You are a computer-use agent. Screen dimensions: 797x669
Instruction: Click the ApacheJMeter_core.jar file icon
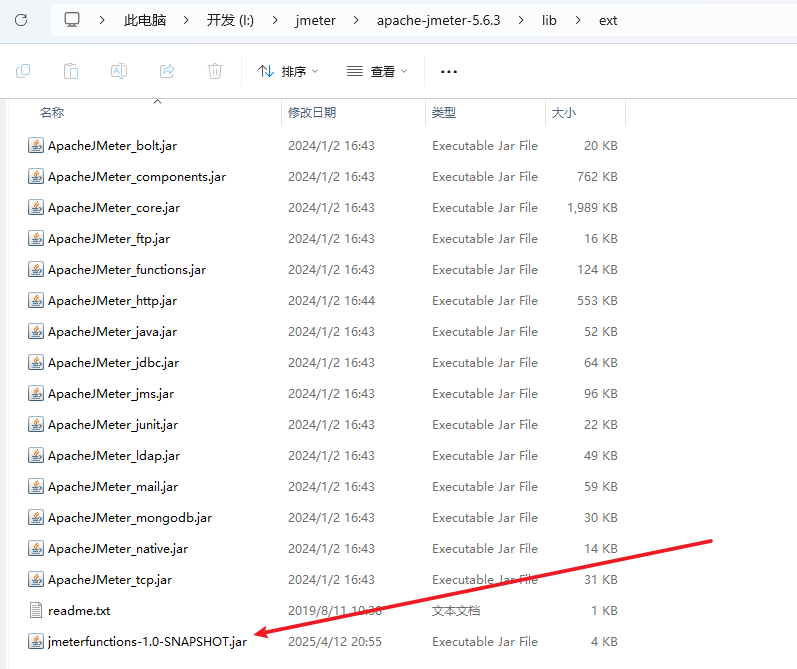(36, 208)
